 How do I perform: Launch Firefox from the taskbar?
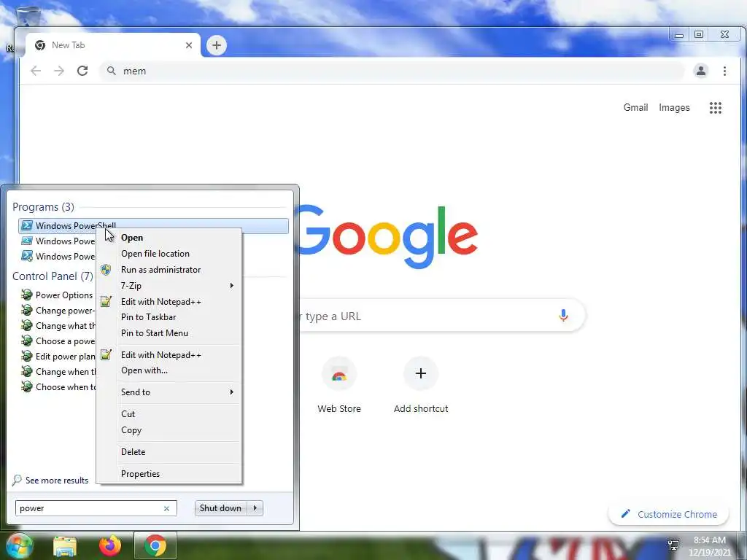coord(110,546)
